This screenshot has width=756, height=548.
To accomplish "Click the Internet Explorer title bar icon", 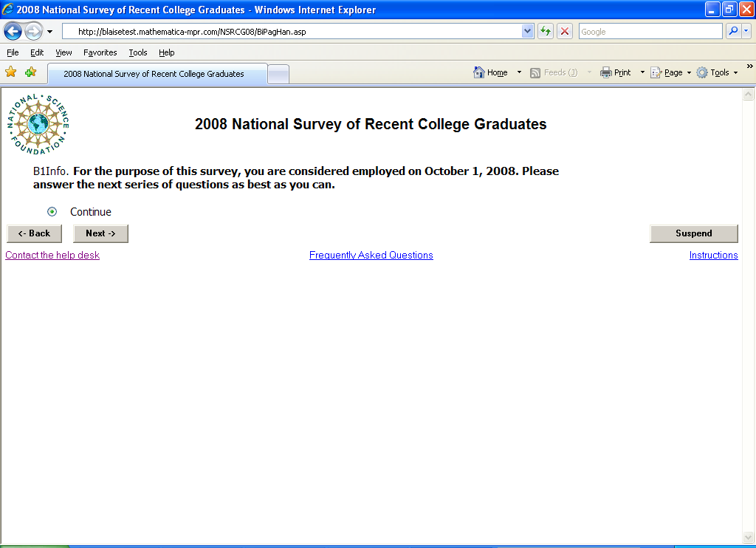I will coord(7,9).
